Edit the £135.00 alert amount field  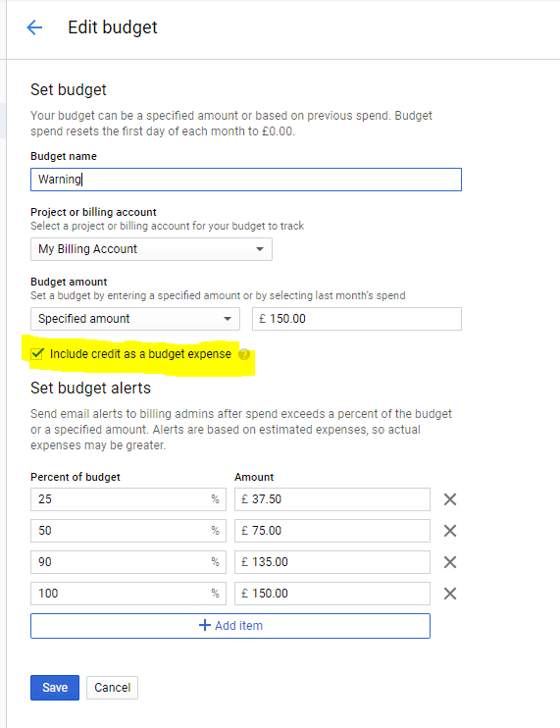pyautogui.click(x=332, y=562)
